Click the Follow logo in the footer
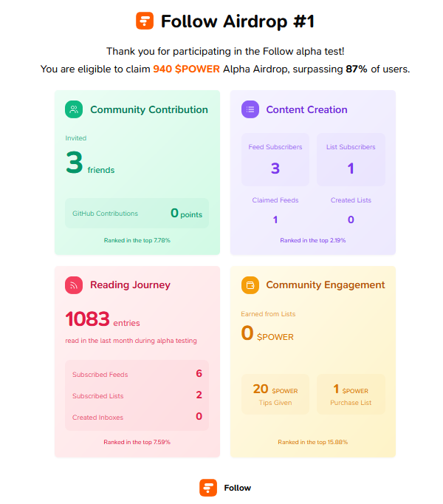The image size is (443, 504). coord(208,488)
